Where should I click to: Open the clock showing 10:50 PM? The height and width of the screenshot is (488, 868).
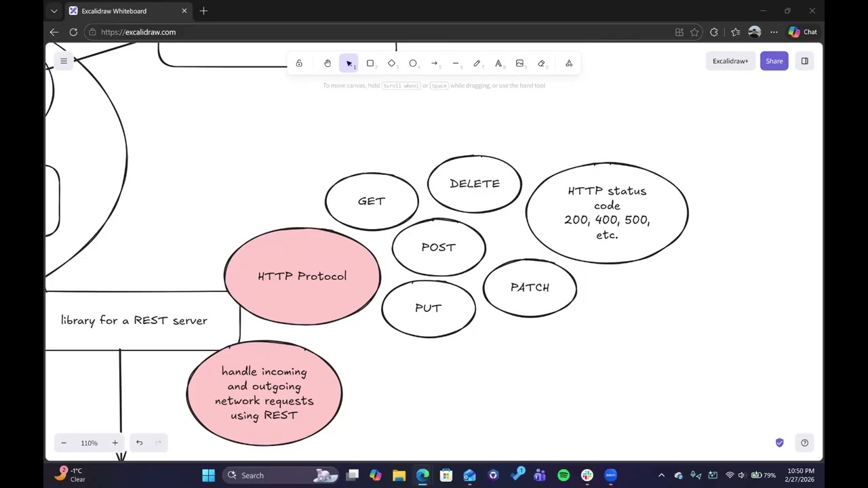(x=801, y=475)
